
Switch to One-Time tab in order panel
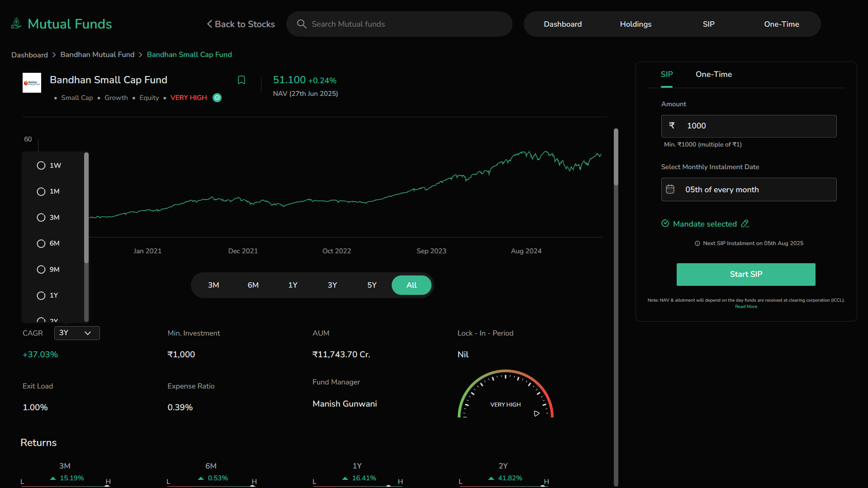coord(714,74)
